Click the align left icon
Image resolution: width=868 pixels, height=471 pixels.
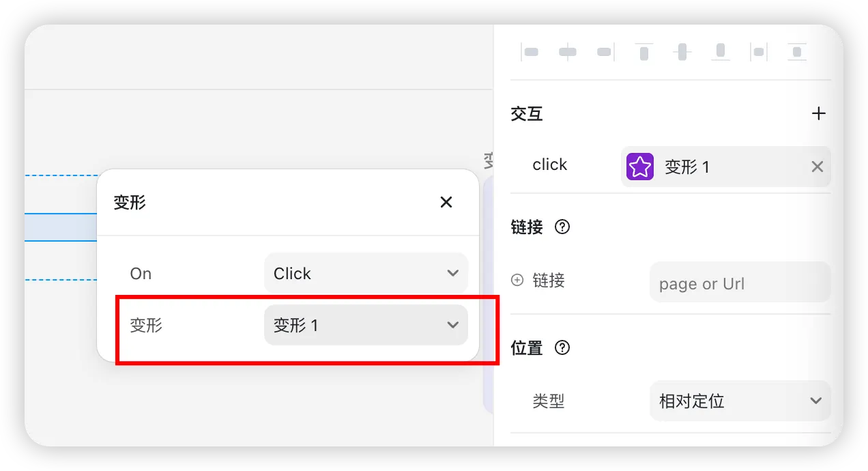(530, 52)
